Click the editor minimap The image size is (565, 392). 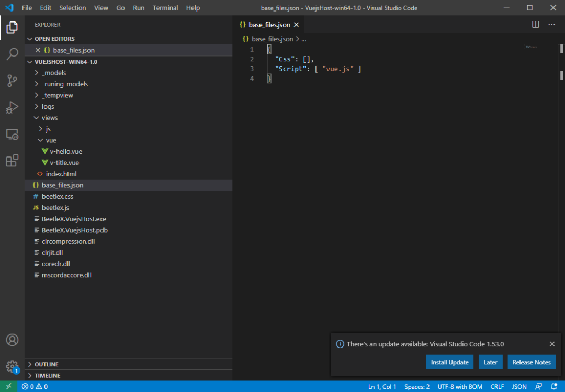tap(531, 47)
